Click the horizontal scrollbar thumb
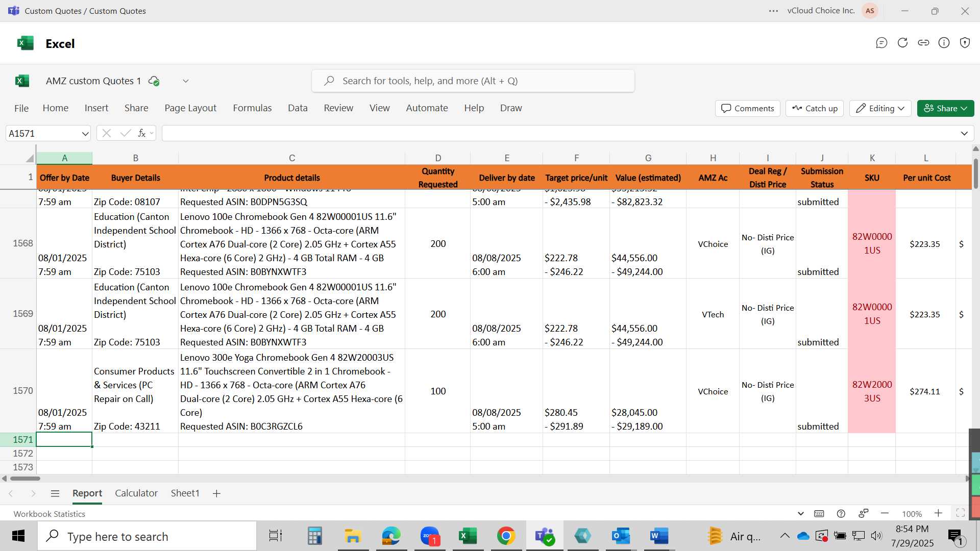Screen dimensions: 980x551 (25, 479)
